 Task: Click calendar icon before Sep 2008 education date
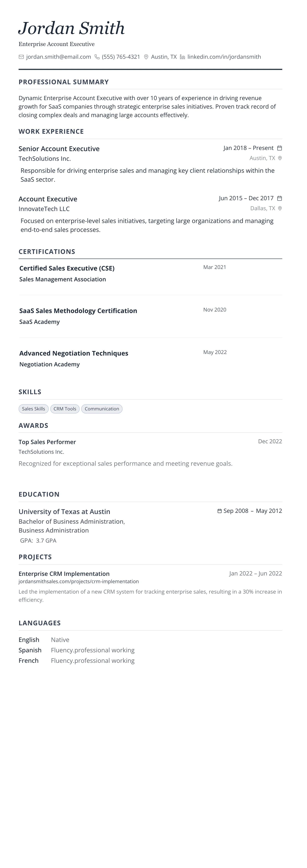(220, 511)
